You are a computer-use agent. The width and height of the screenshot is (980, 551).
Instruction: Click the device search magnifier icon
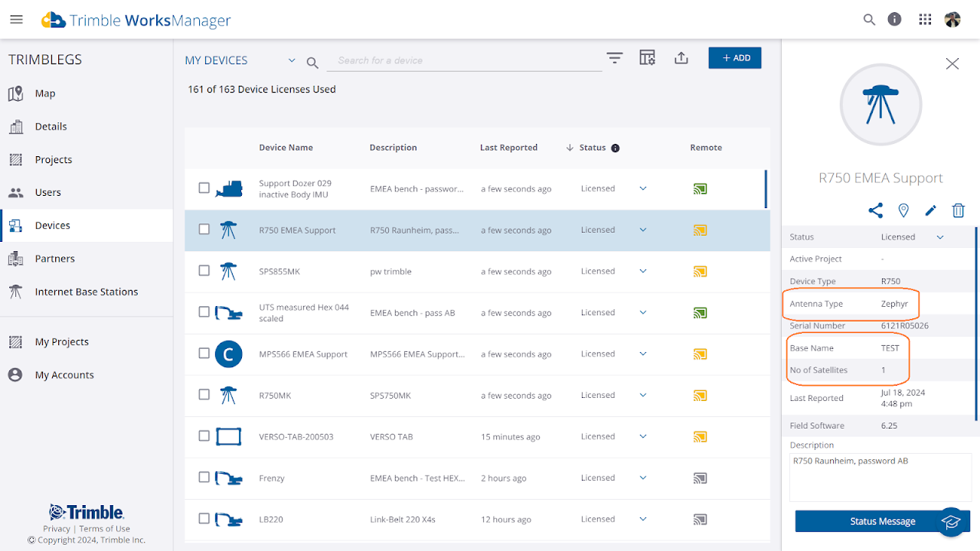pyautogui.click(x=312, y=63)
